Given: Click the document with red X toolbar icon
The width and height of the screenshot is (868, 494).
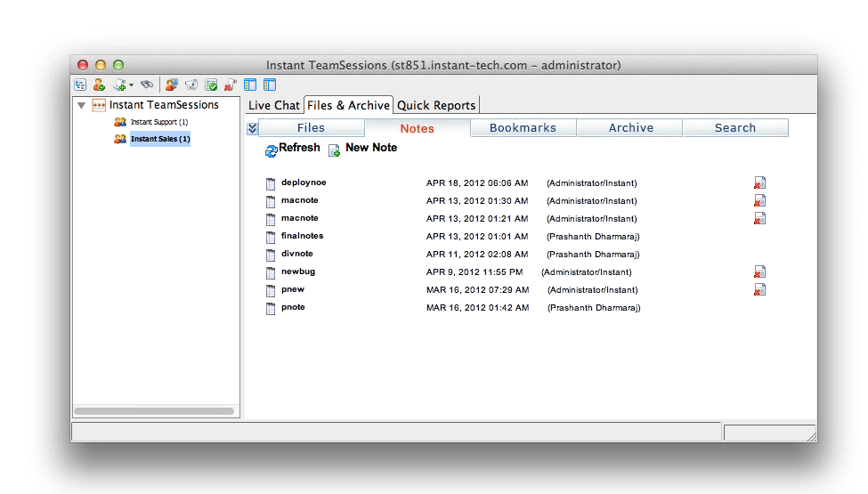Looking at the screenshot, I should pos(231,85).
